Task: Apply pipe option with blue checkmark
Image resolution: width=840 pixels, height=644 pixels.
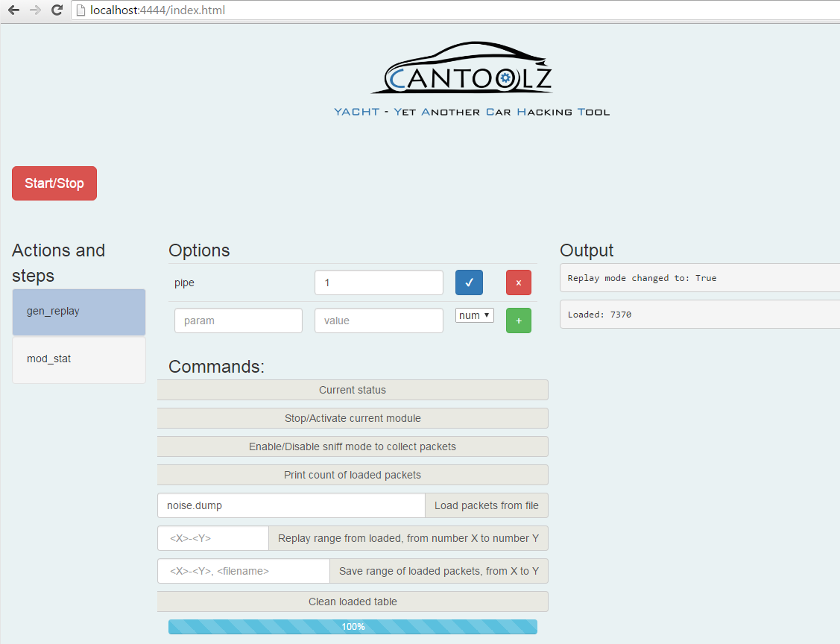Action: [x=469, y=282]
